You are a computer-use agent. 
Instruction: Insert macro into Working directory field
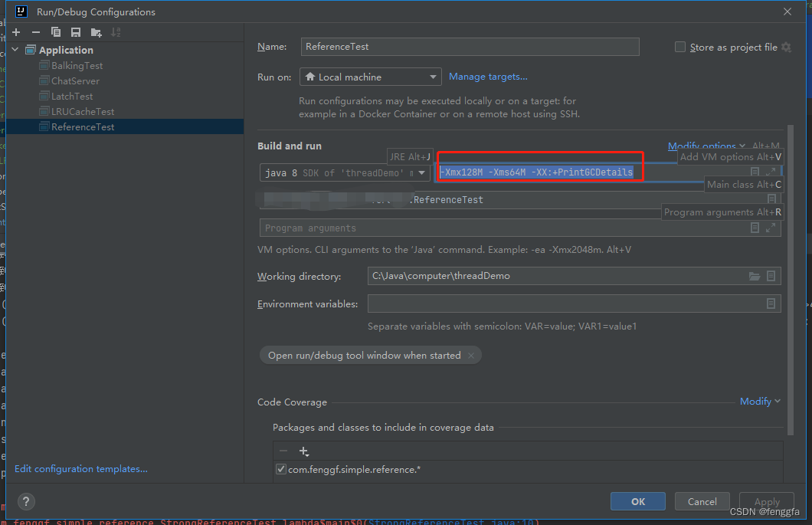(771, 276)
